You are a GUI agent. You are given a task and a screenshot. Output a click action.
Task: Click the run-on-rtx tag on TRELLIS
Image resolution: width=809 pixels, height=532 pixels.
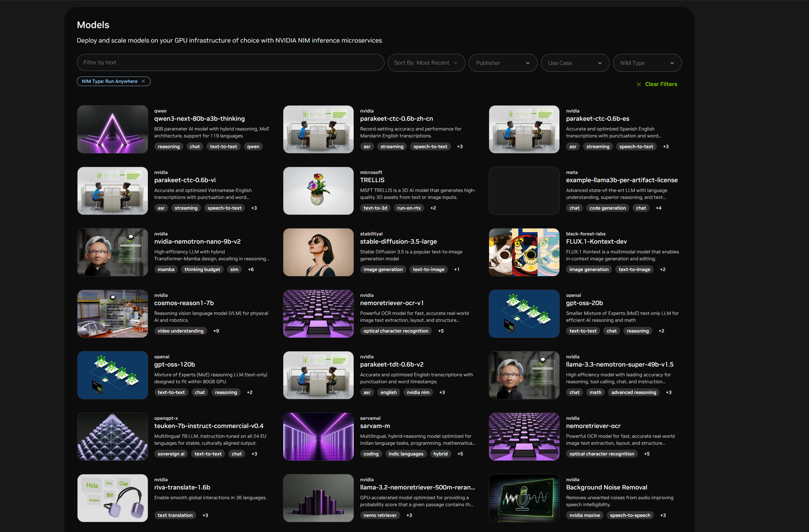(x=408, y=208)
